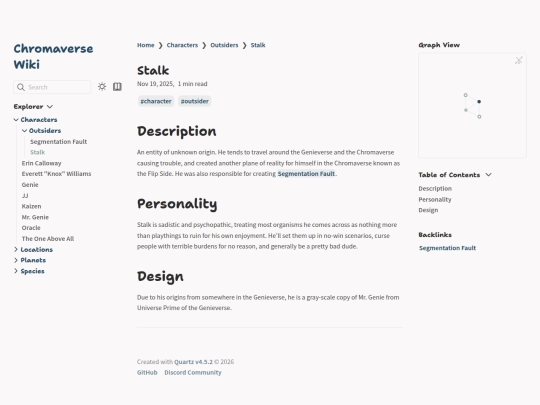The height and width of the screenshot is (405, 540).
Task: Open Erin Calloway page in Explorer
Action: 41,163
